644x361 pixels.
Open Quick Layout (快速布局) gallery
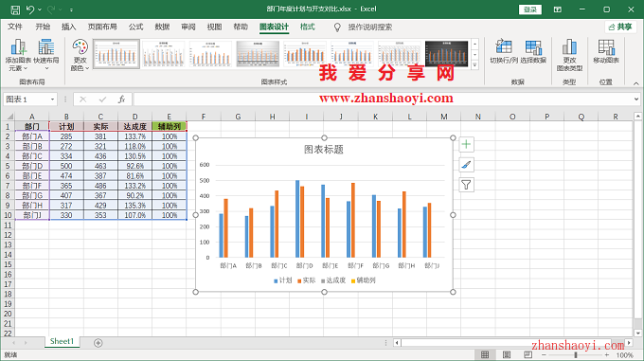pos(46,55)
